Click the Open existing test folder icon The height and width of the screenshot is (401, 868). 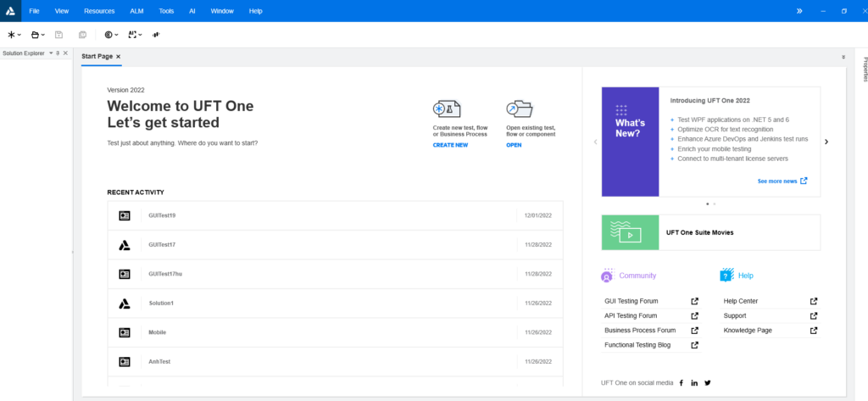click(x=520, y=109)
